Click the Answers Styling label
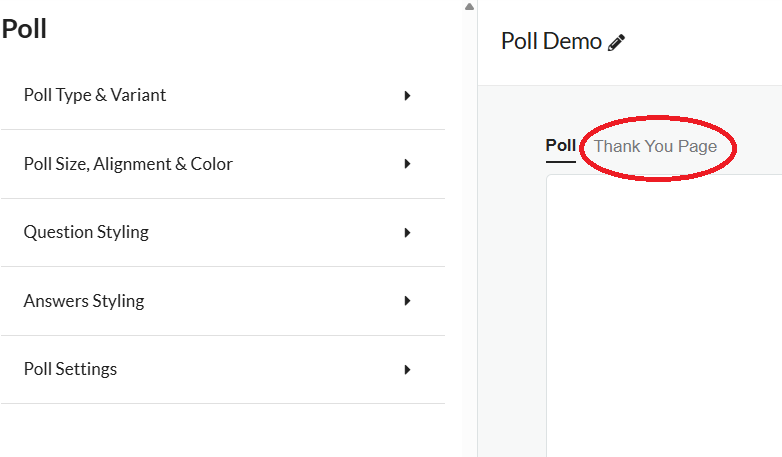 pyautogui.click(x=84, y=301)
